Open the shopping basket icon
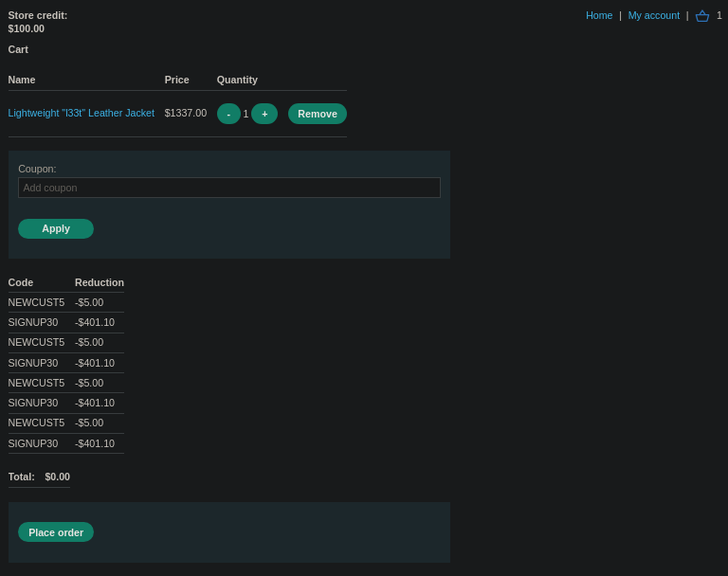 [x=702, y=16]
